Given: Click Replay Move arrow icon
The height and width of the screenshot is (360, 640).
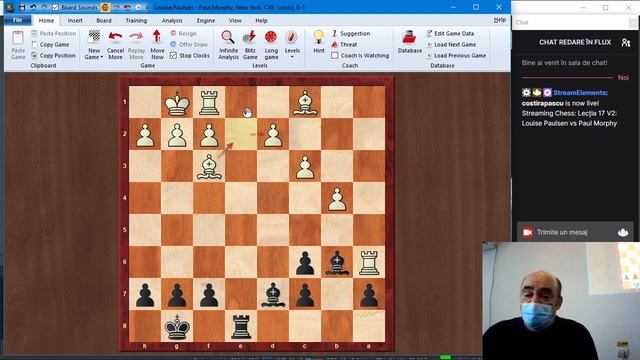Looking at the screenshot, I should tap(136, 36).
